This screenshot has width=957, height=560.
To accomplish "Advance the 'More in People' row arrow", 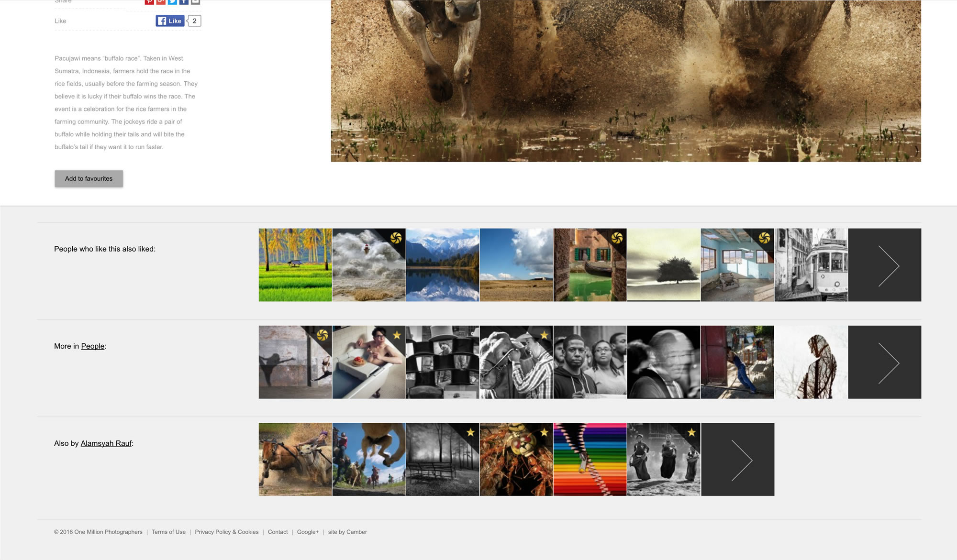I will tap(884, 362).
